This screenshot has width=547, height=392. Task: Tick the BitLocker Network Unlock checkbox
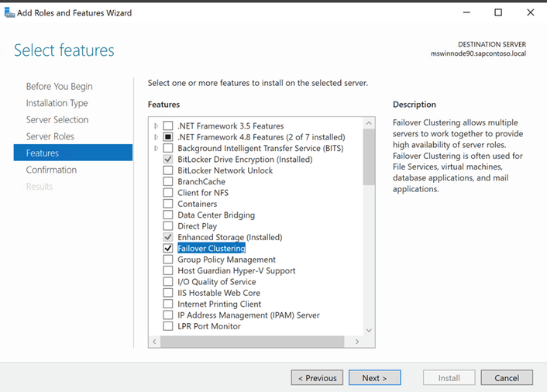click(168, 170)
